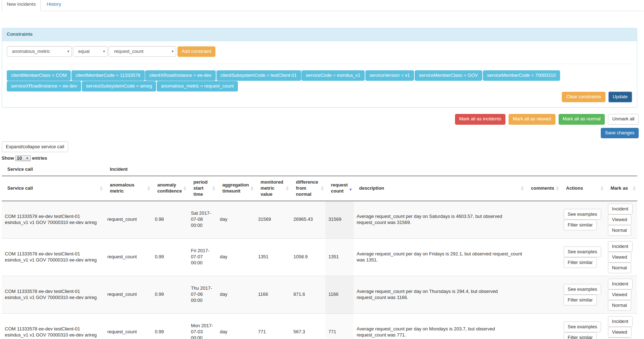The image size is (644, 339).
Task: Sort by period start time column arrow
Action: pos(213,188)
